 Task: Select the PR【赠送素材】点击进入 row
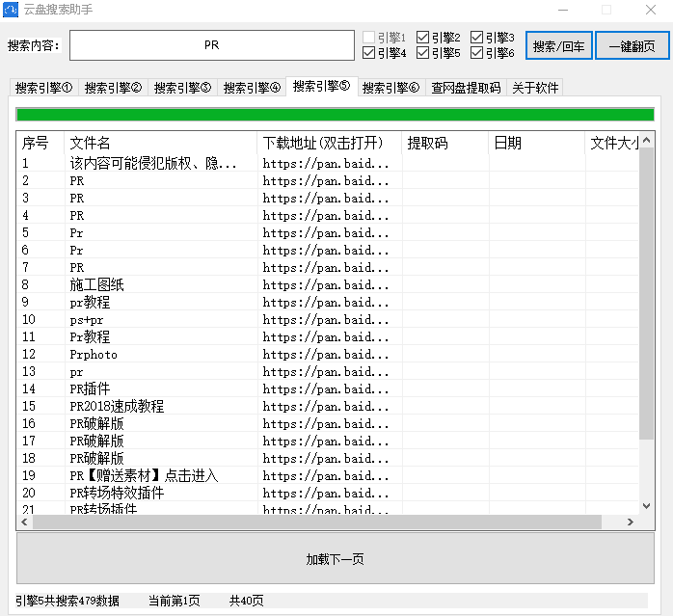click(x=328, y=475)
